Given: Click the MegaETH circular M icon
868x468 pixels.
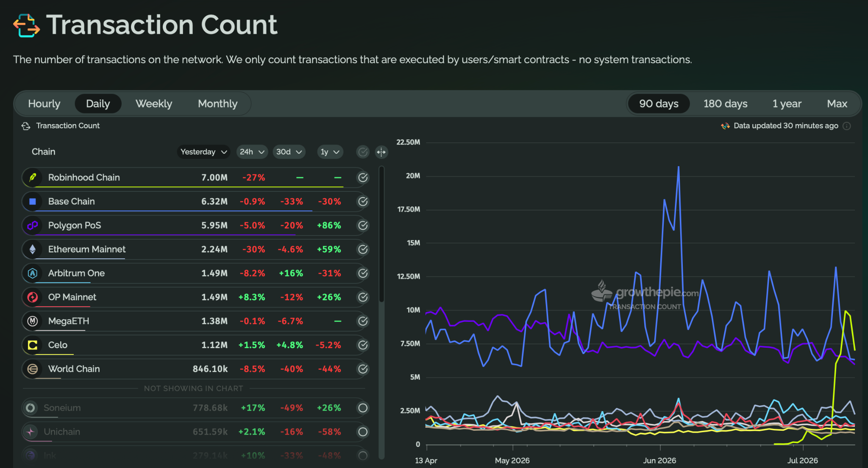Looking at the screenshot, I should (x=33, y=321).
